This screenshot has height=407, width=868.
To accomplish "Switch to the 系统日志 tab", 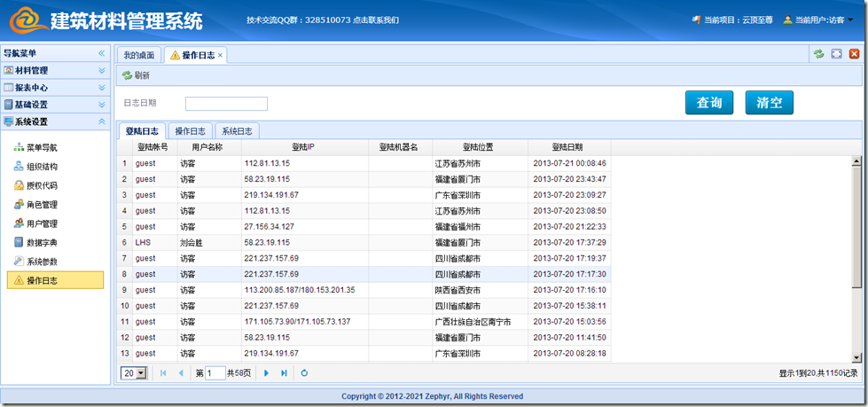I will coord(237,131).
